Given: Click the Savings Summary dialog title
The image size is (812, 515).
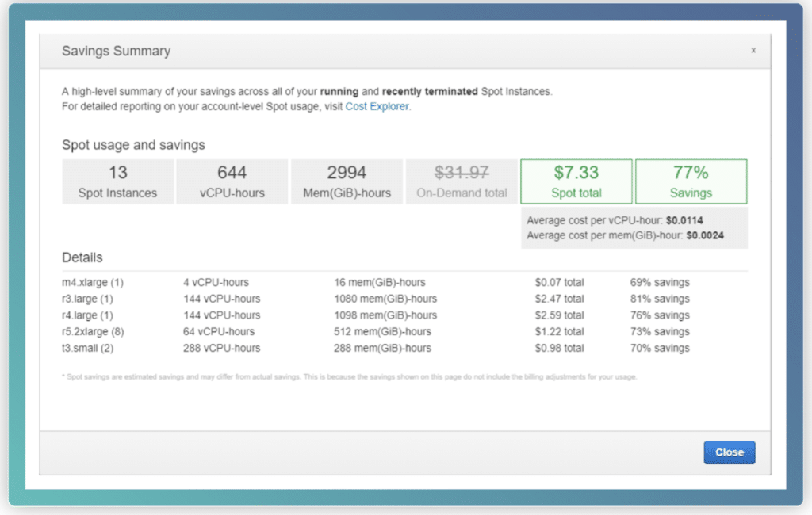Looking at the screenshot, I should (x=116, y=51).
